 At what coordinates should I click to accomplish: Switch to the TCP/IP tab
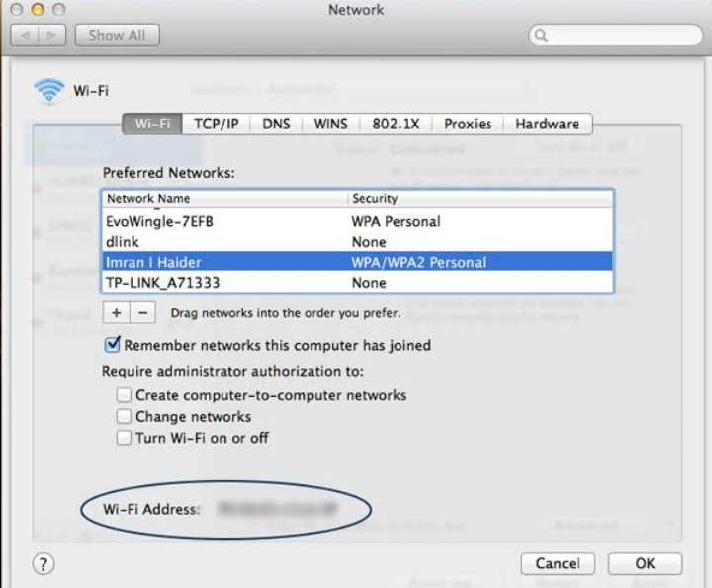tap(216, 124)
